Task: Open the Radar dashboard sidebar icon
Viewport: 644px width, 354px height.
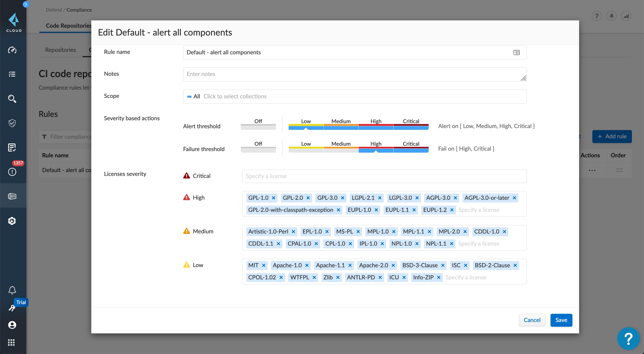Action: (12, 50)
